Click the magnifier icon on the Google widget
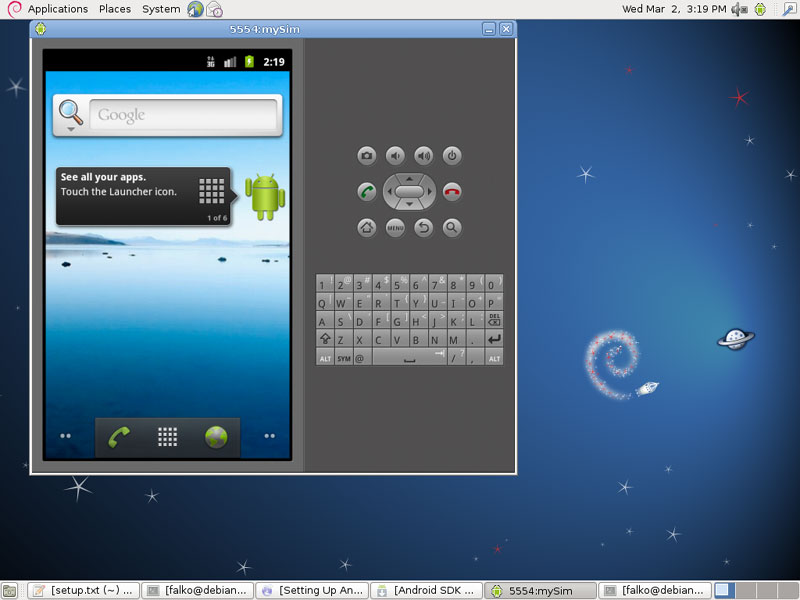Image resolution: width=800 pixels, height=600 pixels. point(68,113)
